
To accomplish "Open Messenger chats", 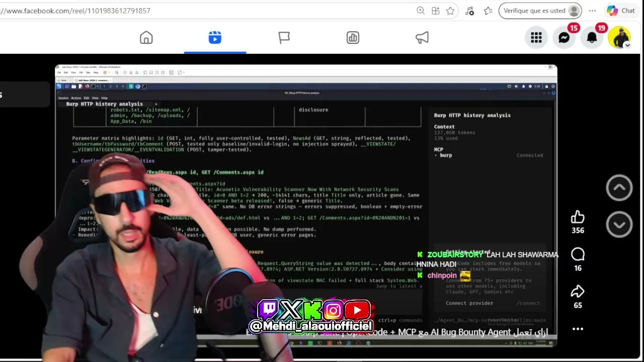I will pyautogui.click(x=564, y=38).
